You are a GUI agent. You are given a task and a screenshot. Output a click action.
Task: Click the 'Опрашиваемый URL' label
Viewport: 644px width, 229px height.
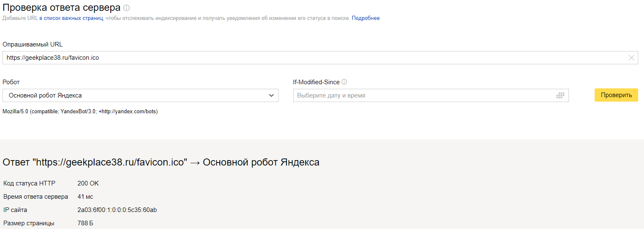pyautogui.click(x=32, y=44)
